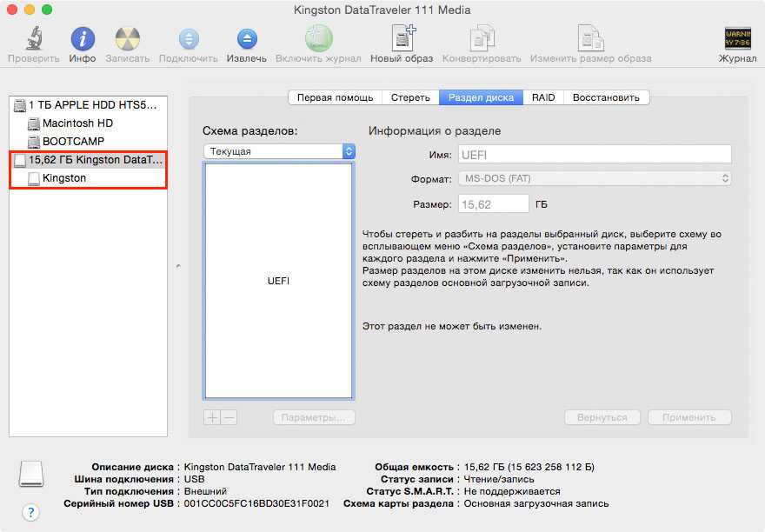Screen dimensions: 765x532
Task: Click the Внешний connection type value
Action: (205, 491)
